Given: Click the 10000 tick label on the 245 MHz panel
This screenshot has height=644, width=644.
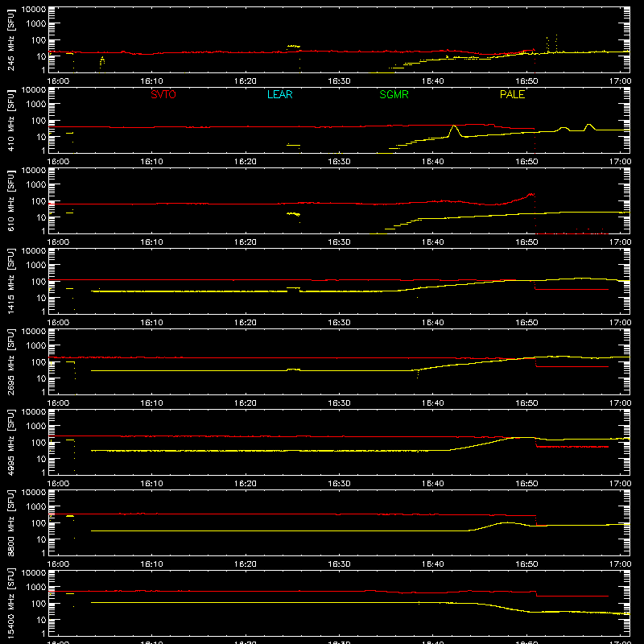Looking at the screenshot, I should coord(34,10).
